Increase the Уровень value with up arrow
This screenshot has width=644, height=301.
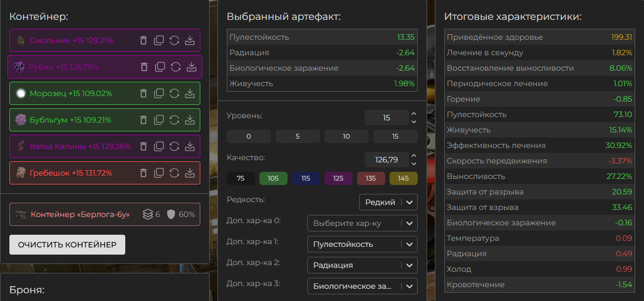413,114
